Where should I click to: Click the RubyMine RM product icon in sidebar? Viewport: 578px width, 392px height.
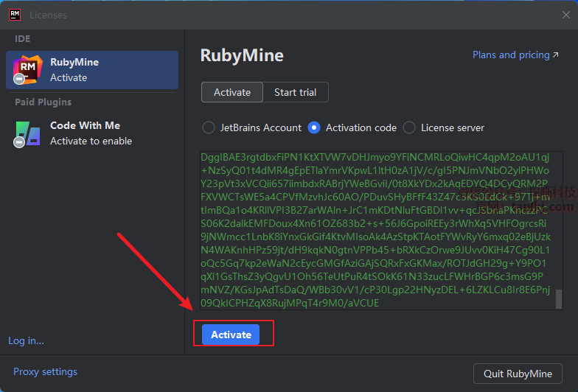[27, 69]
